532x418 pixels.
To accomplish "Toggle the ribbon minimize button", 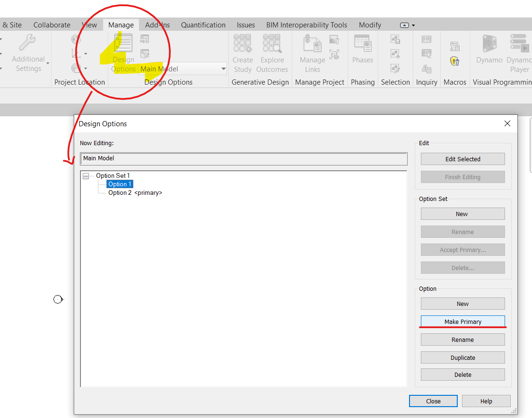I will (404, 25).
